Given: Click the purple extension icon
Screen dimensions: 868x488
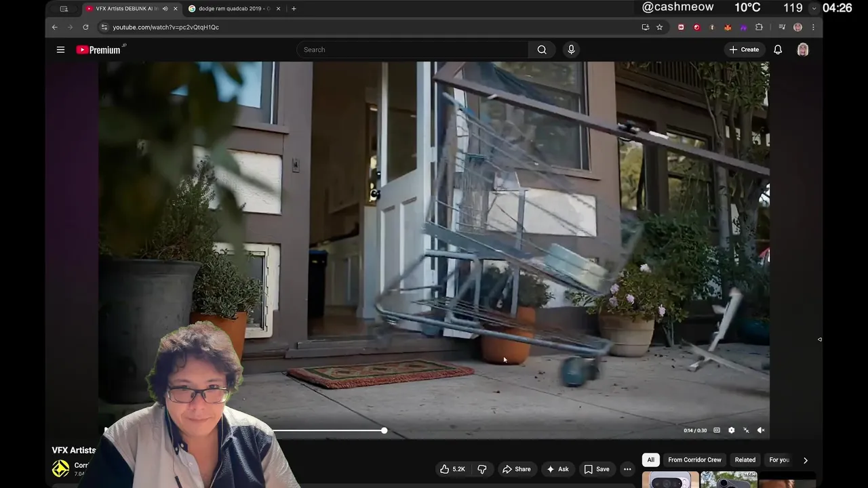Looking at the screenshot, I should (743, 27).
